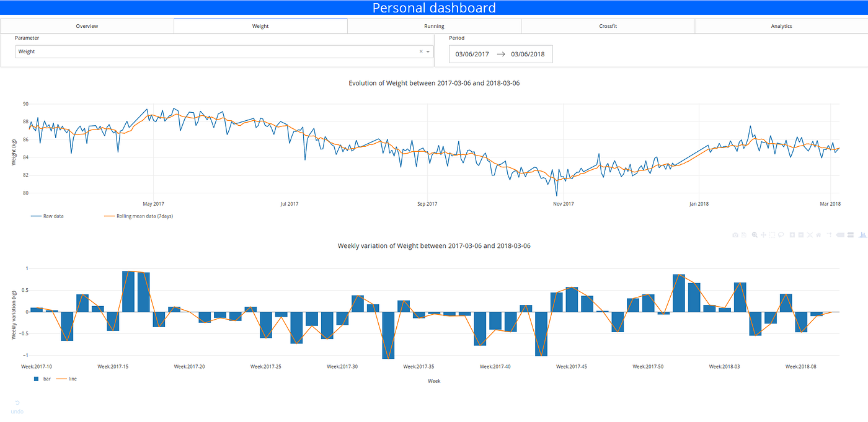Select the Zoom tool in the plot toolbar

click(x=755, y=235)
